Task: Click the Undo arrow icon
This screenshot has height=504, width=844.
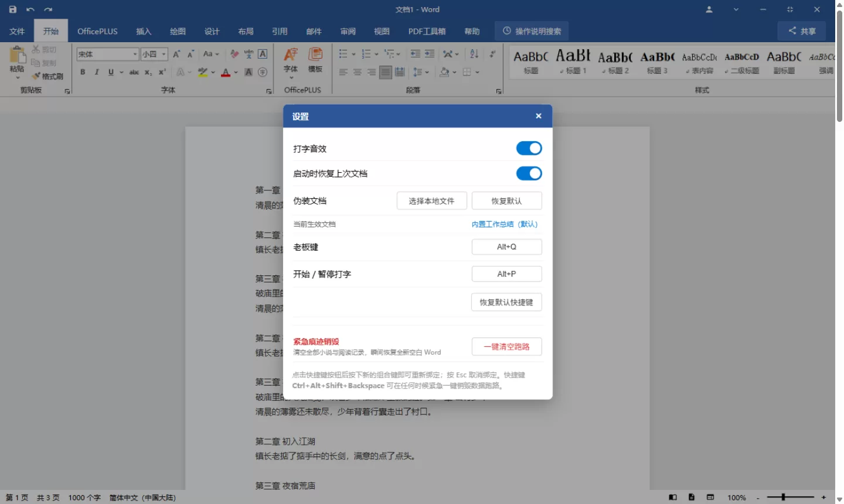Action: tap(30, 9)
